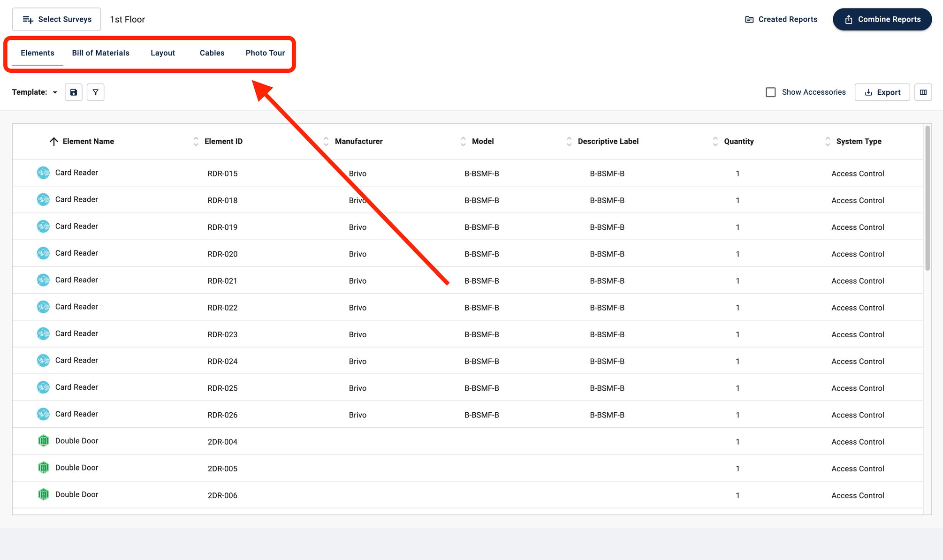Image resolution: width=943 pixels, height=560 pixels.
Task: Switch to the Elements tab
Action: (x=38, y=53)
